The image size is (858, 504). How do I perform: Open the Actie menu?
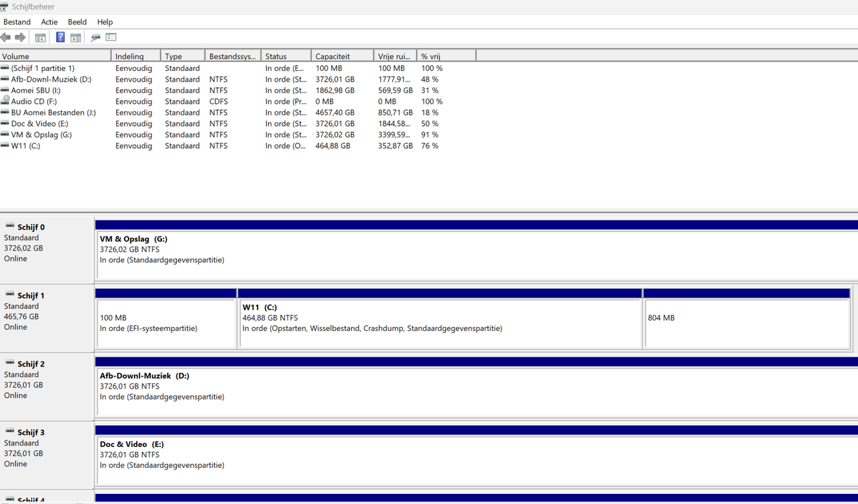(x=50, y=22)
